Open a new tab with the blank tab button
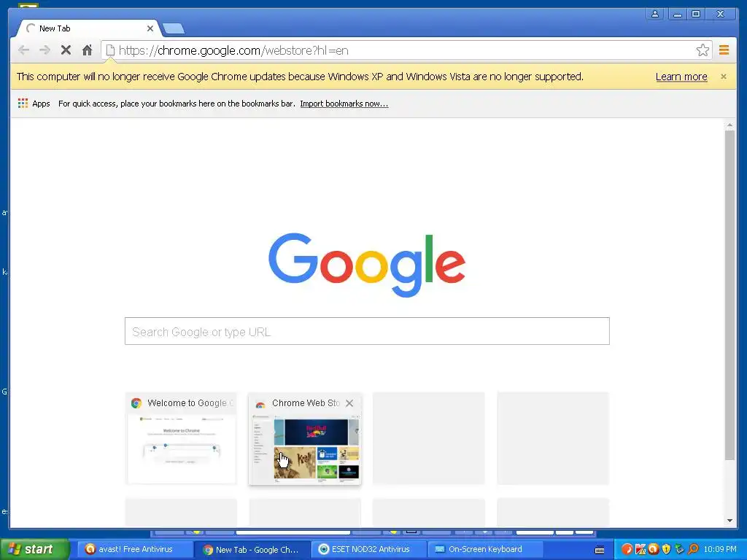The width and height of the screenshot is (747, 560). (174, 29)
